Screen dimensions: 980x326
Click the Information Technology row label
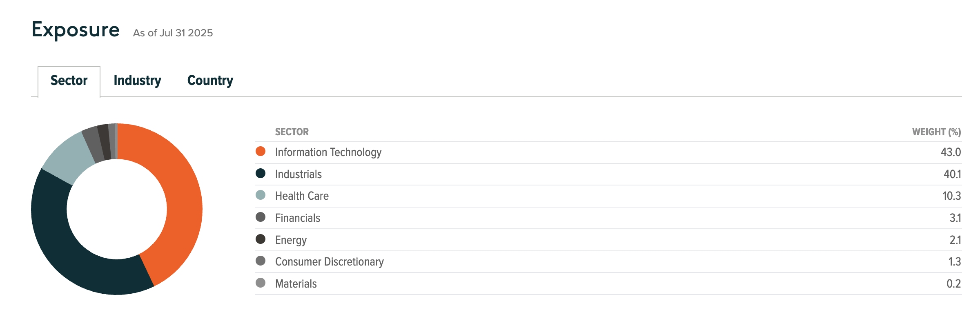(328, 152)
